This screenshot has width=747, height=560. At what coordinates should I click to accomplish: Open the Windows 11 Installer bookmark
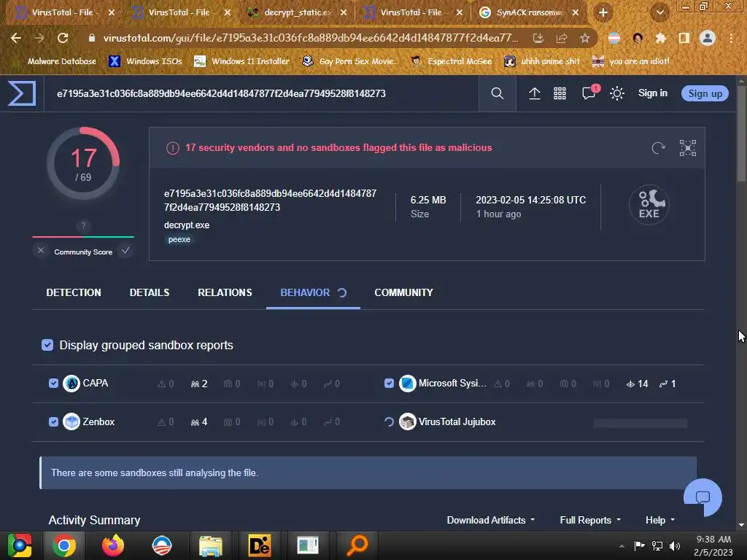pyautogui.click(x=242, y=61)
